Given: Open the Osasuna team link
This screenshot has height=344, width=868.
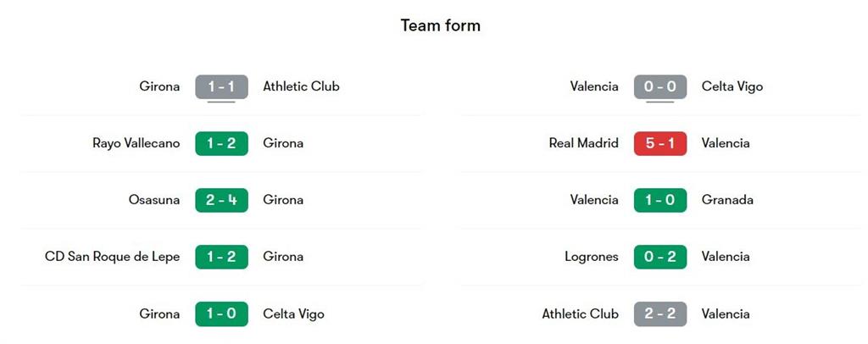Looking at the screenshot, I should [x=156, y=200].
